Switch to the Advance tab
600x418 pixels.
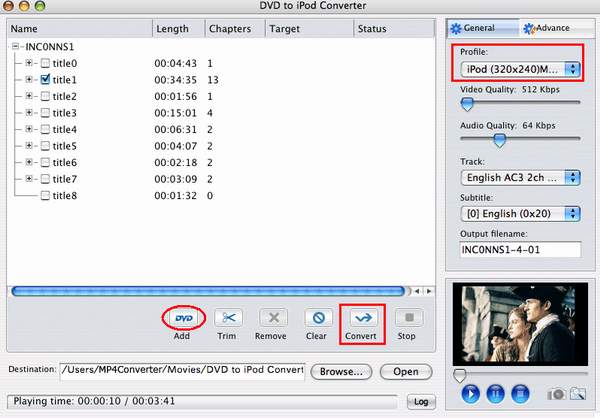point(558,28)
